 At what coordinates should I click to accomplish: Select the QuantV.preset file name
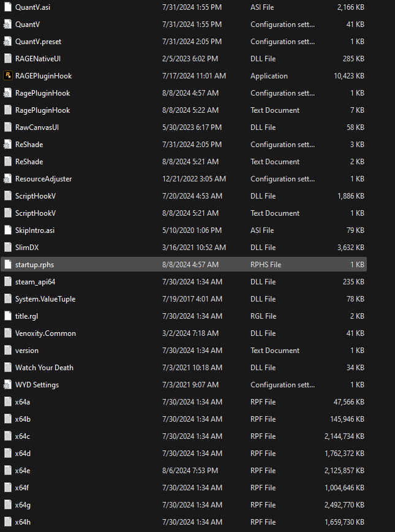coord(39,42)
